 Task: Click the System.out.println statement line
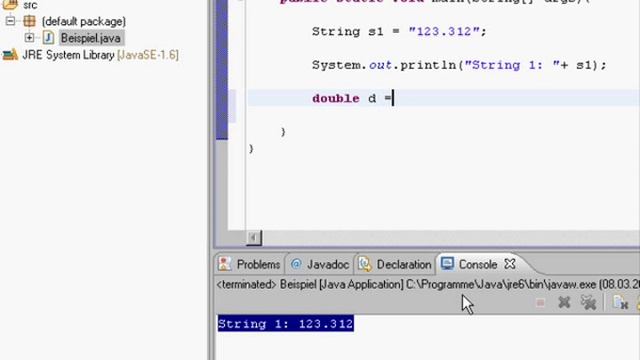pos(459,65)
